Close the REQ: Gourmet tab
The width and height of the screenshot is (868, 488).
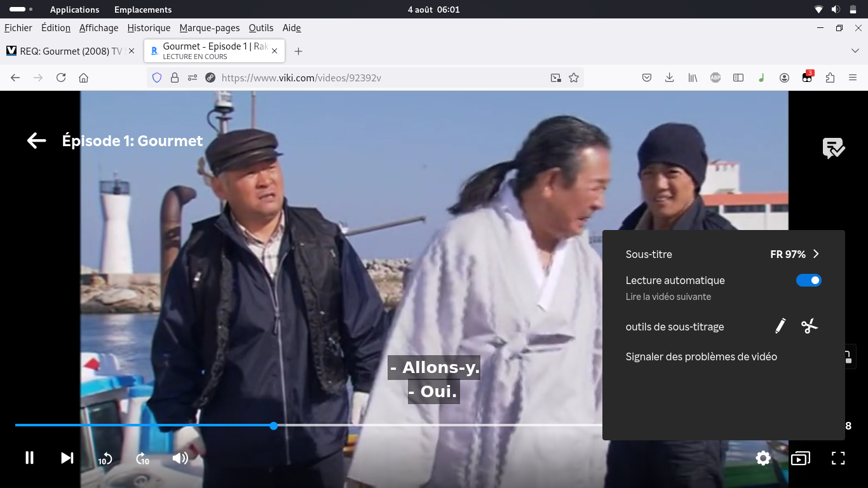(x=132, y=51)
